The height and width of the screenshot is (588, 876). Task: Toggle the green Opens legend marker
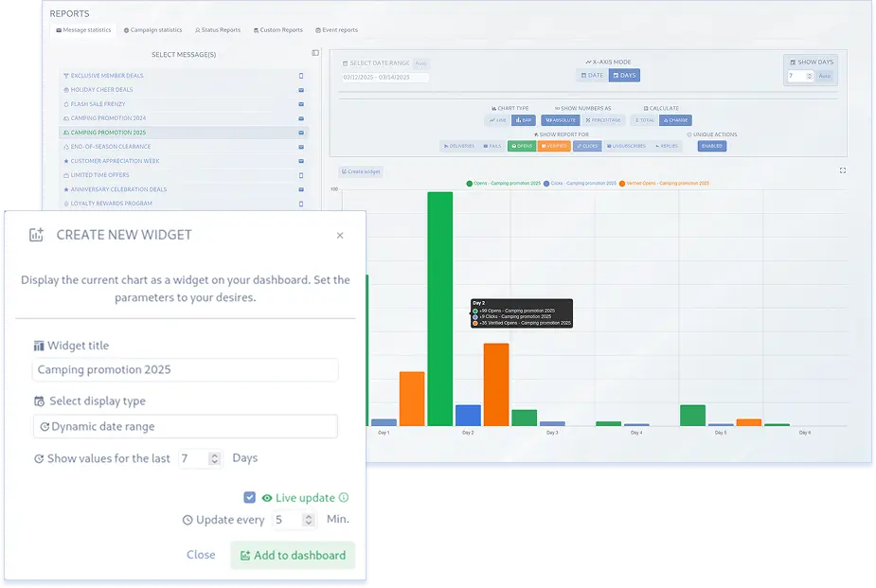[x=470, y=184]
